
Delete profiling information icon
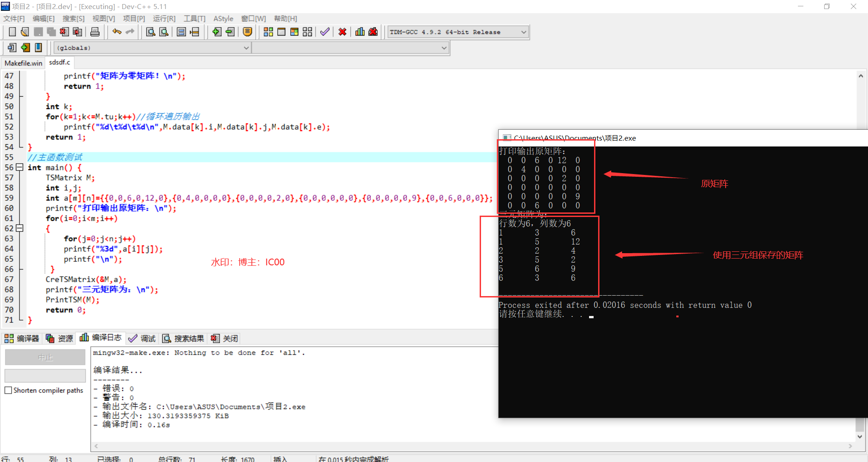click(x=373, y=32)
